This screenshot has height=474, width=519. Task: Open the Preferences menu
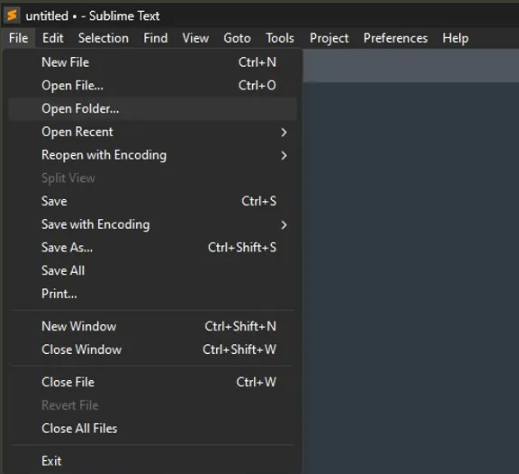[x=395, y=38]
